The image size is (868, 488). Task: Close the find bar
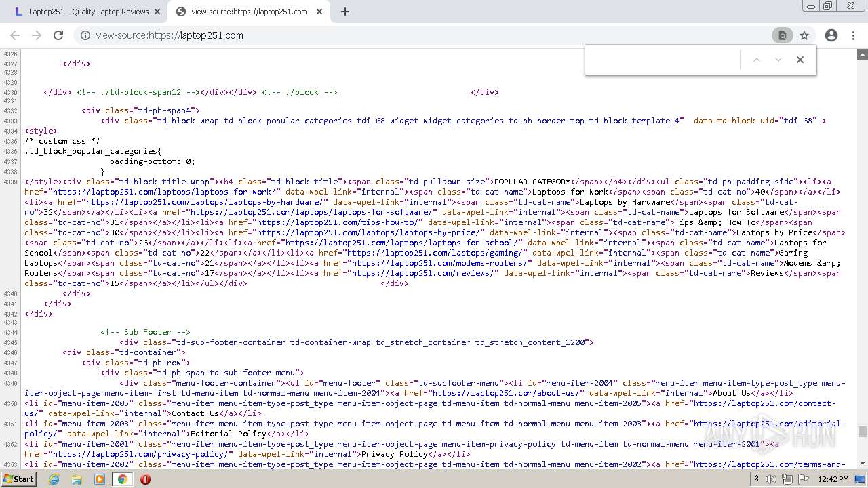pyautogui.click(x=800, y=60)
